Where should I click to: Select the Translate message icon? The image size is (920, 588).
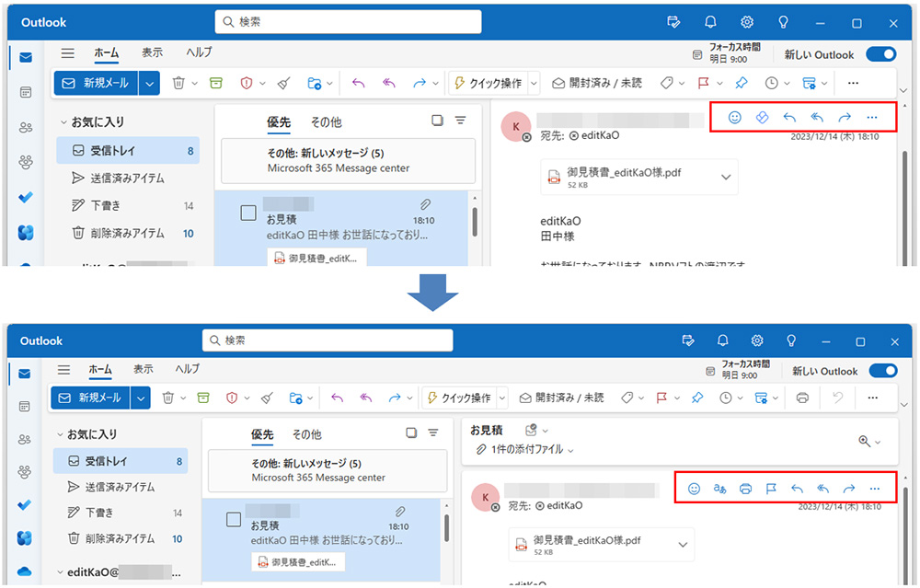(720, 489)
